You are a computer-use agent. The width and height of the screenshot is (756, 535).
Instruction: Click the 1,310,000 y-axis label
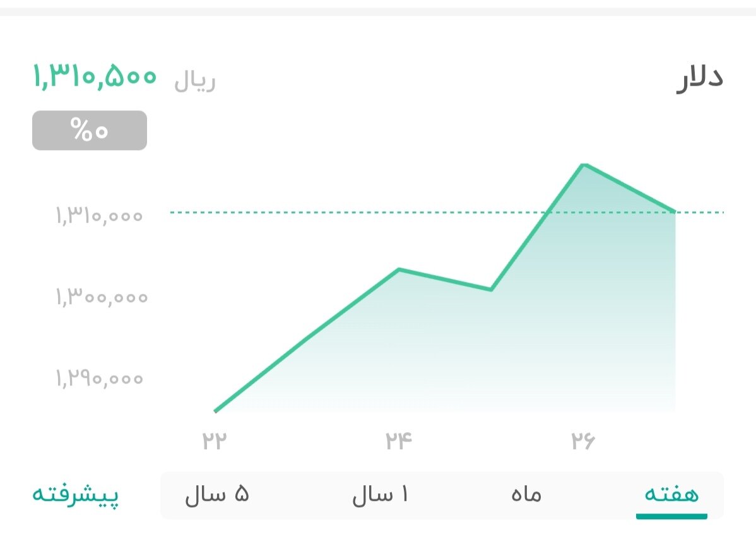[98, 215]
